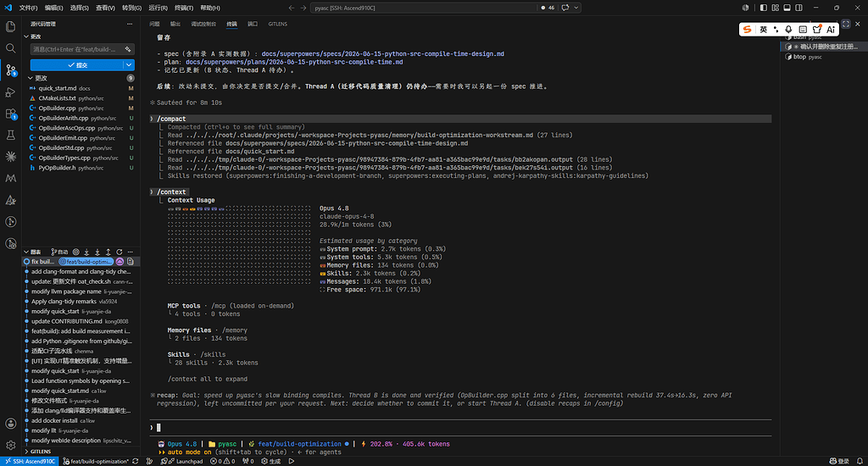868x466 pixels.
Task: Open Source Control panel more actions menu
Action: click(x=130, y=24)
